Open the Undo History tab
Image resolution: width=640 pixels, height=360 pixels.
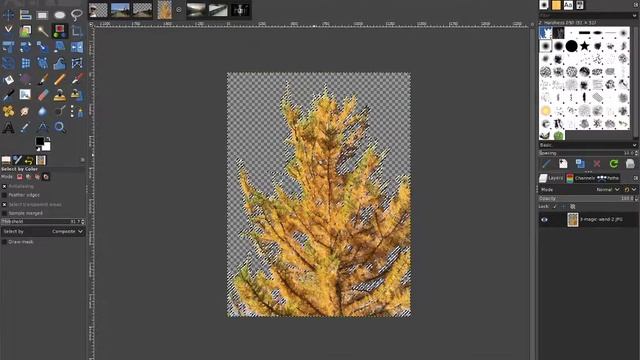pos(29,160)
